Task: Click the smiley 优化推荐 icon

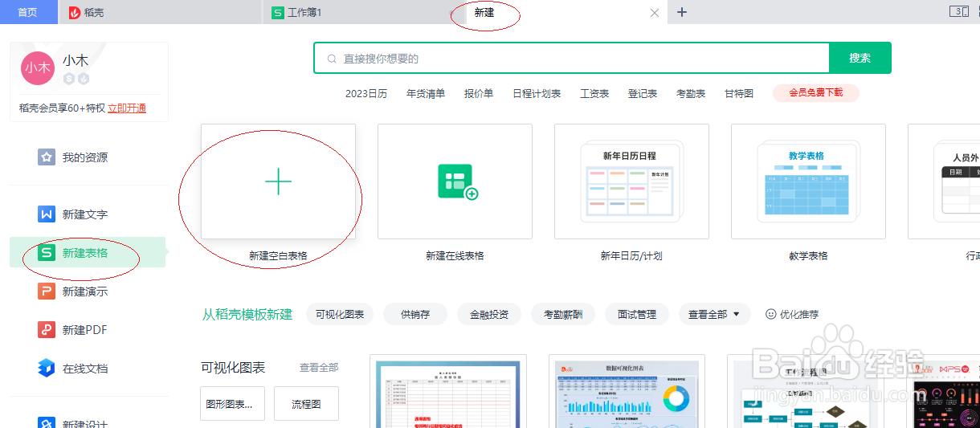Action: tap(771, 314)
